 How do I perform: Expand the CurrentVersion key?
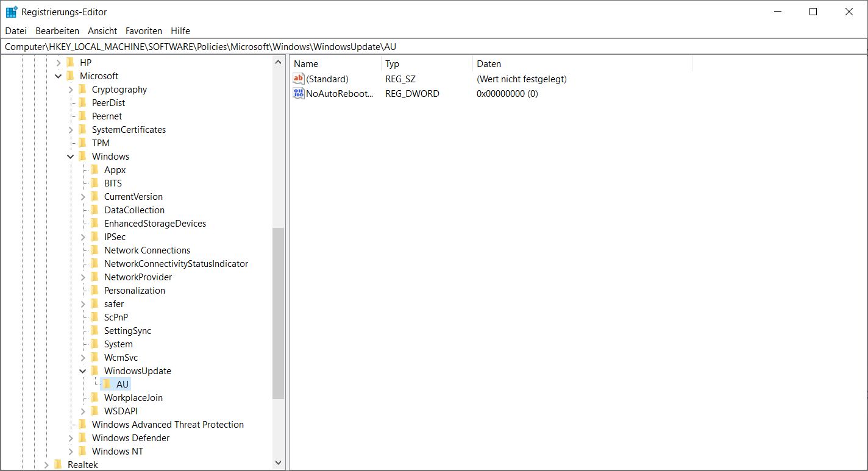pyautogui.click(x=83, y=196)
